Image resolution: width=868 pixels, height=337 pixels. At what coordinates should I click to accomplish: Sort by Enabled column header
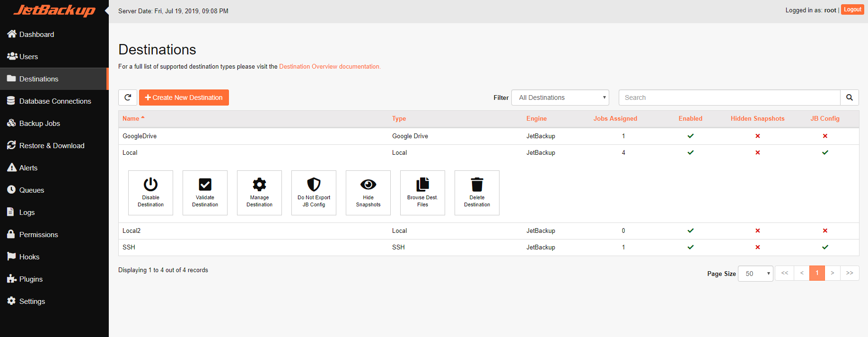tap(691, 118)
